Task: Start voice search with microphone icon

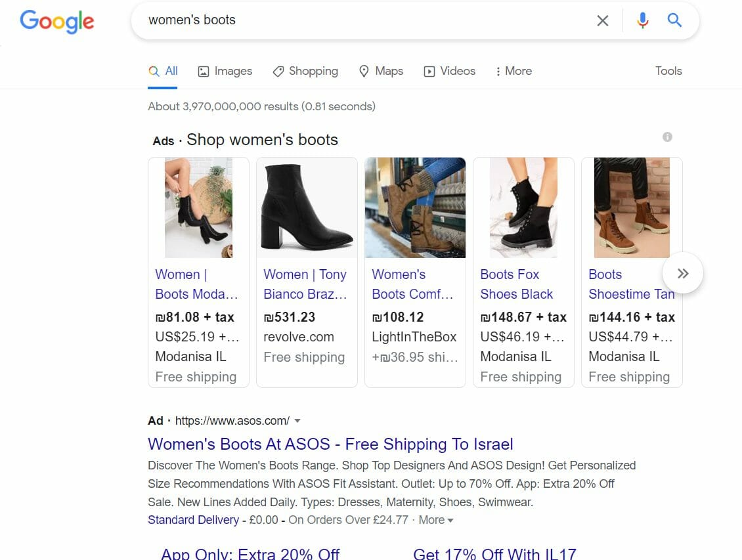Action: coord(642,20)
